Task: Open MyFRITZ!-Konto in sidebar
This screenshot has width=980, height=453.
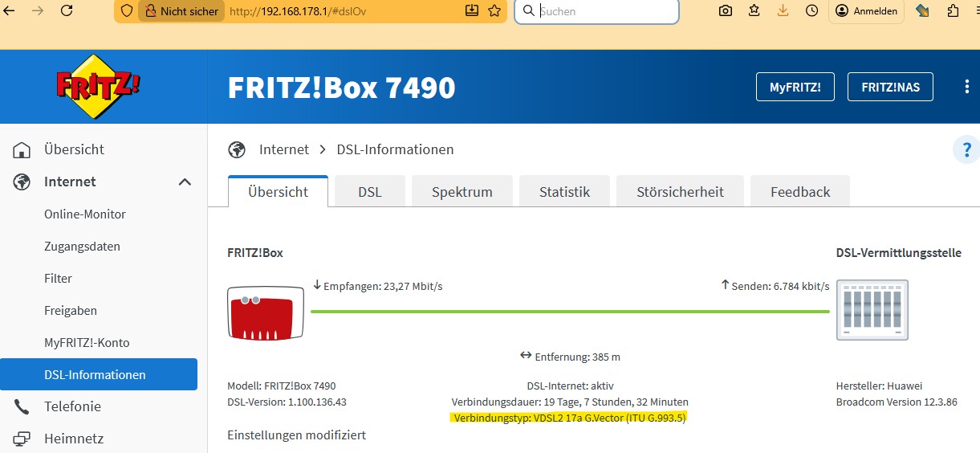Action: click(87, 343)
